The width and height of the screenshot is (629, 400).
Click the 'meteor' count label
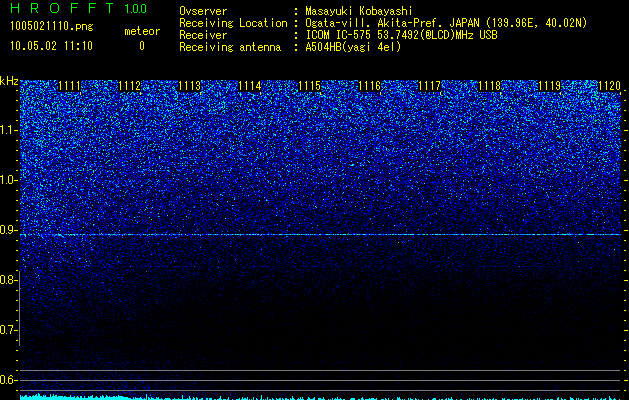coord(142,31)
